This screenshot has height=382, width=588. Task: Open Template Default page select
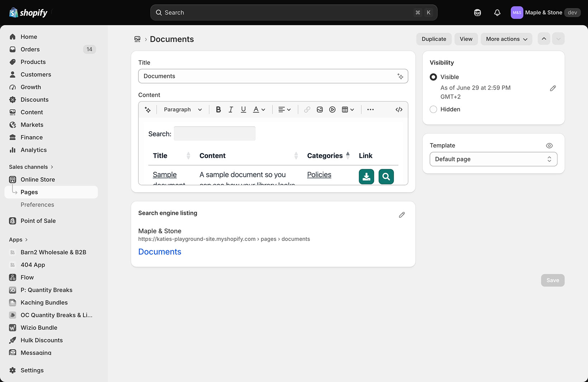(x=493, y=159)
